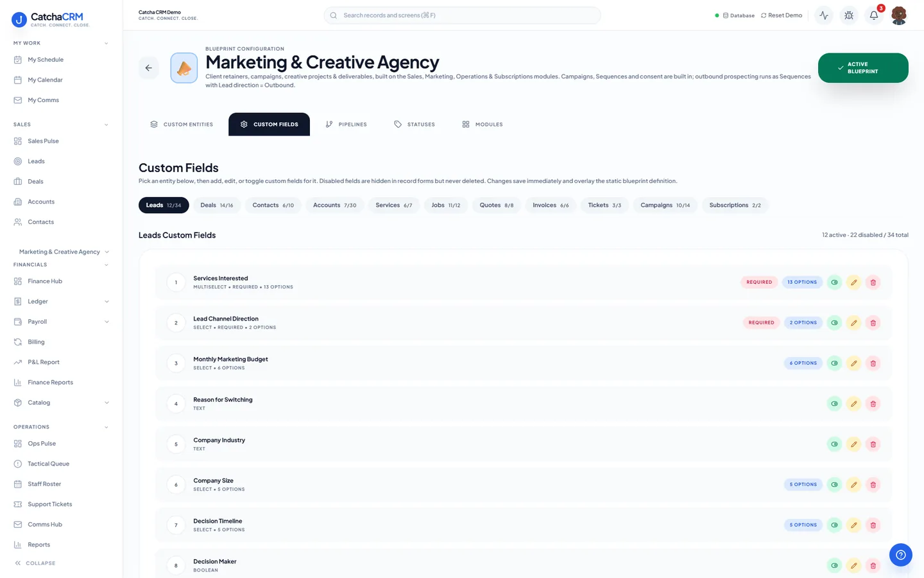This screenshot has width=924, height=578.
Task: Select the Campaigns 10/14 entity pill
Action: pos(665,206)
